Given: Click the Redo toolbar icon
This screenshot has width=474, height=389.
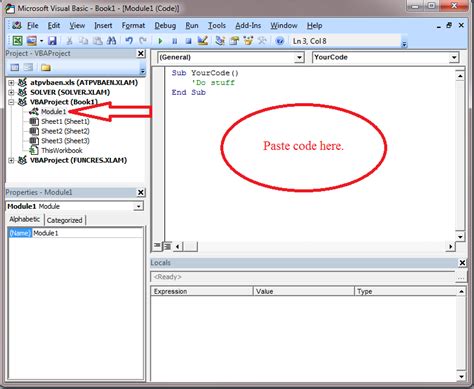Looking at the screenshot, I should [x=143, y=41].
